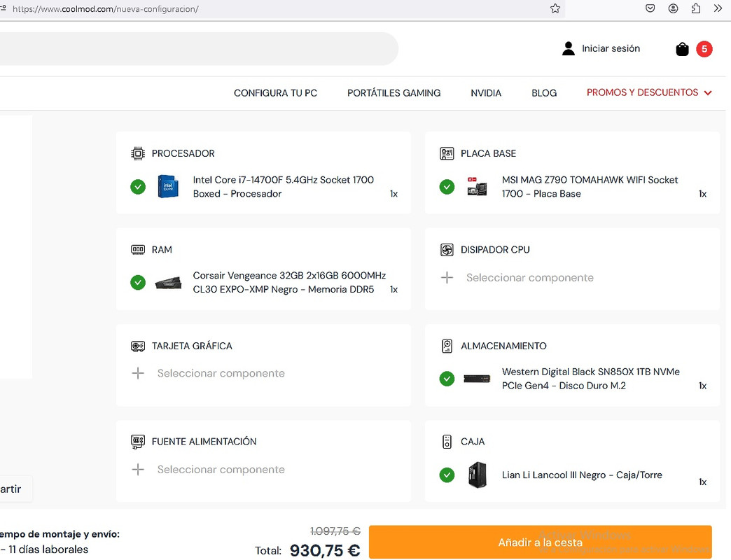Image resolution: width=731 pixels, height=560 pixels.
Task: Click the green checkmark beside WD Black SN850X
Action: [x=447, y=379]
